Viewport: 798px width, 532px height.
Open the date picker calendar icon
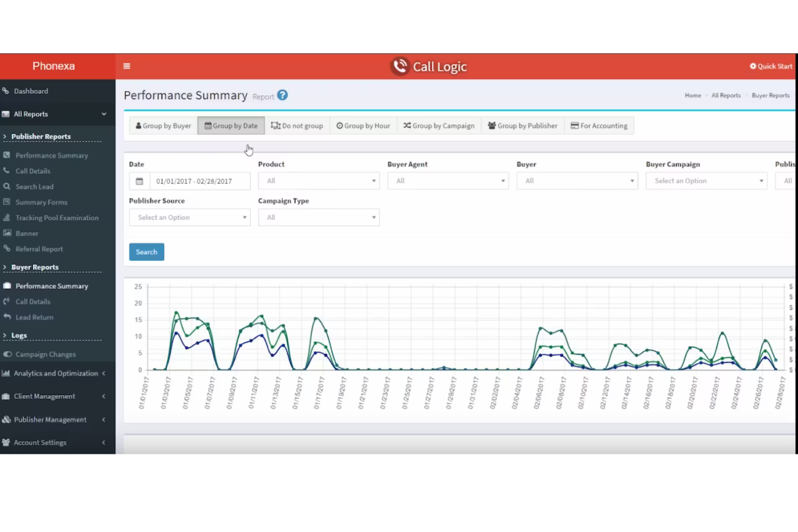[139, 181]
